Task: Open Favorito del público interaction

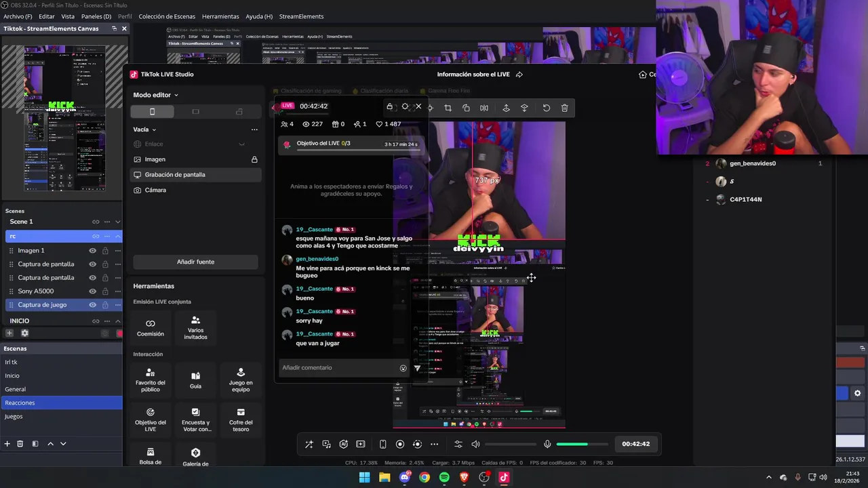Action: pos(151,381)
